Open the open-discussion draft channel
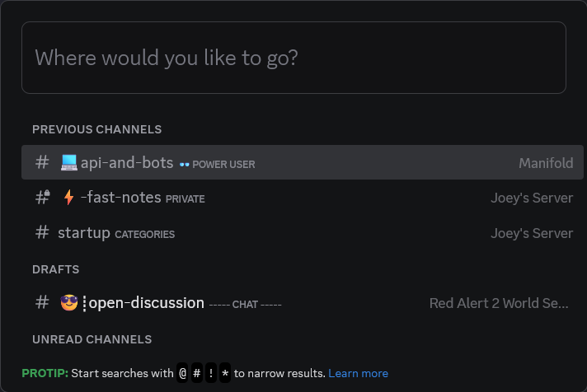 tap(302, 302)
